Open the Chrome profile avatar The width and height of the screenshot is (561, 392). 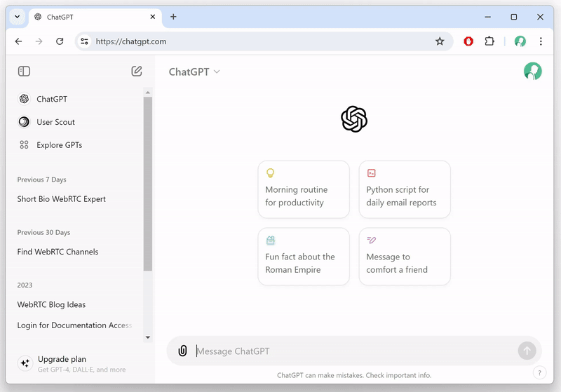point(520,41)
